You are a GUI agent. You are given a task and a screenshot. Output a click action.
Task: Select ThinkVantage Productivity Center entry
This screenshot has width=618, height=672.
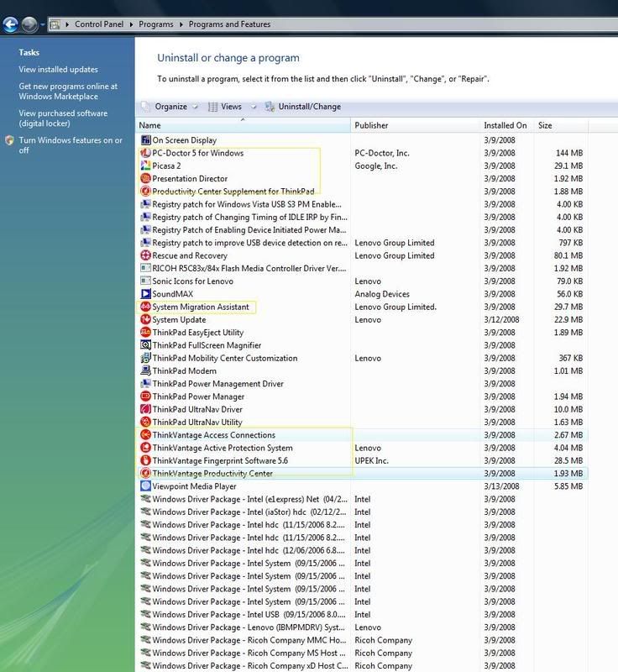pos(363,473)
